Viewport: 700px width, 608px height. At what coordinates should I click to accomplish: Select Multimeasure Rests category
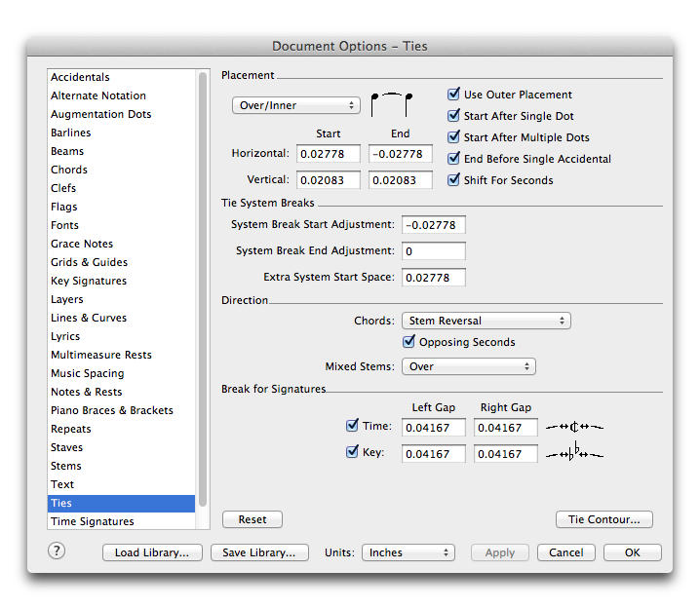point(122,355)
